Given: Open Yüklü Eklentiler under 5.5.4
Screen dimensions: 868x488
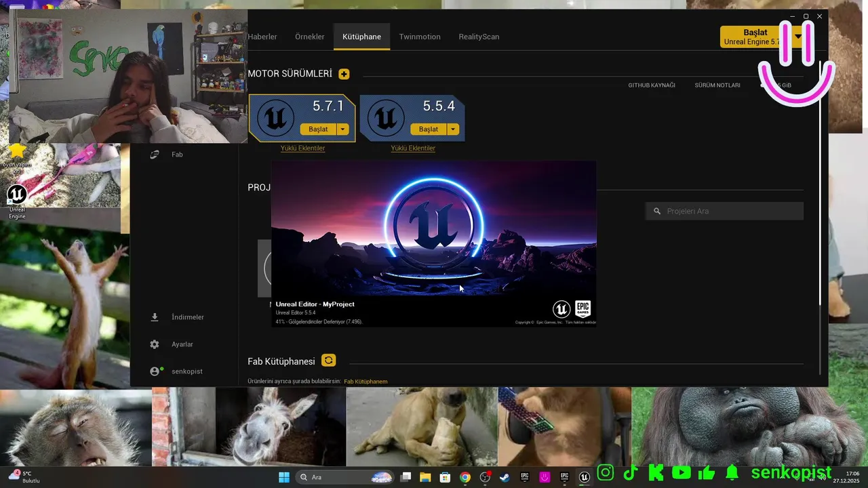Looking at the screenshot, I should pos(413,148).
